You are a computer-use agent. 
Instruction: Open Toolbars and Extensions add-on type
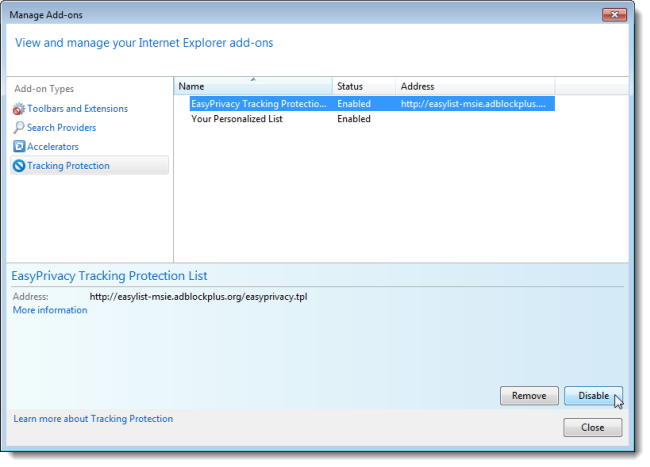click(x=77, y=109)
